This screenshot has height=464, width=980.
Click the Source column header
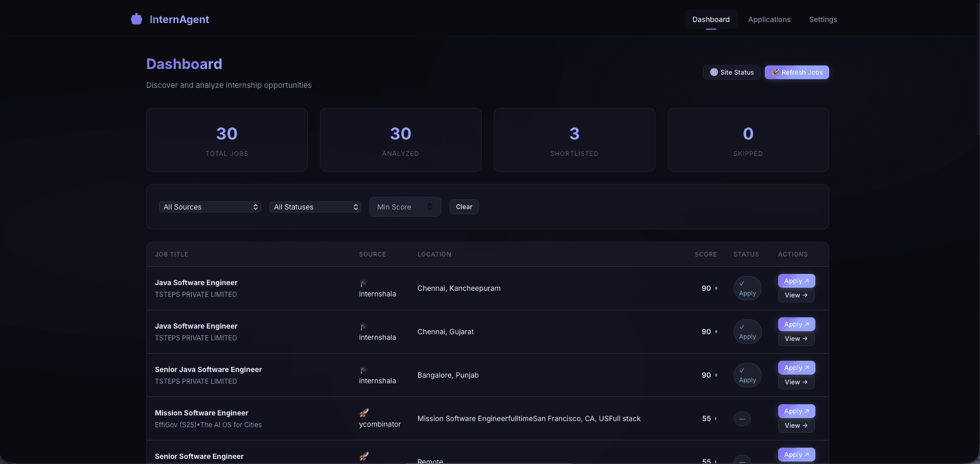(373, 254)
